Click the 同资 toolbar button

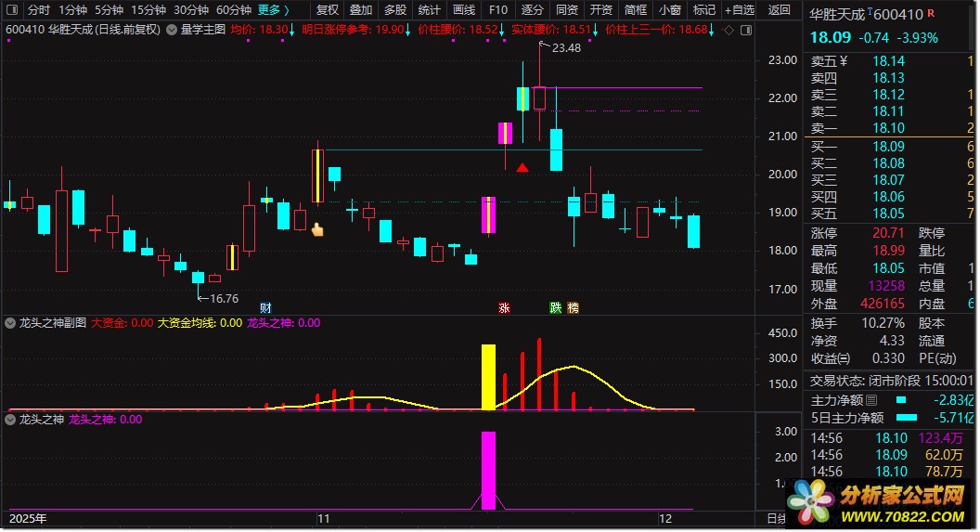567,10
